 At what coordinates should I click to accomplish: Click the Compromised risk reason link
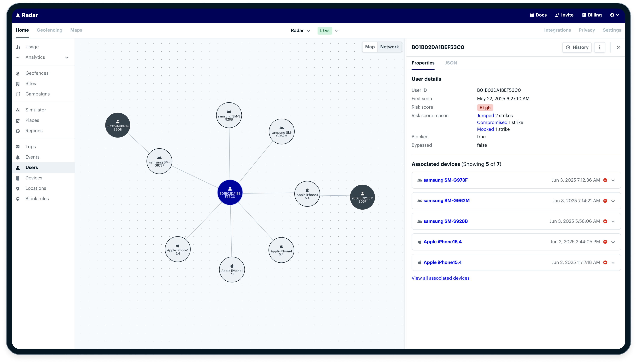pyautogui.click(x=492, y=122)
